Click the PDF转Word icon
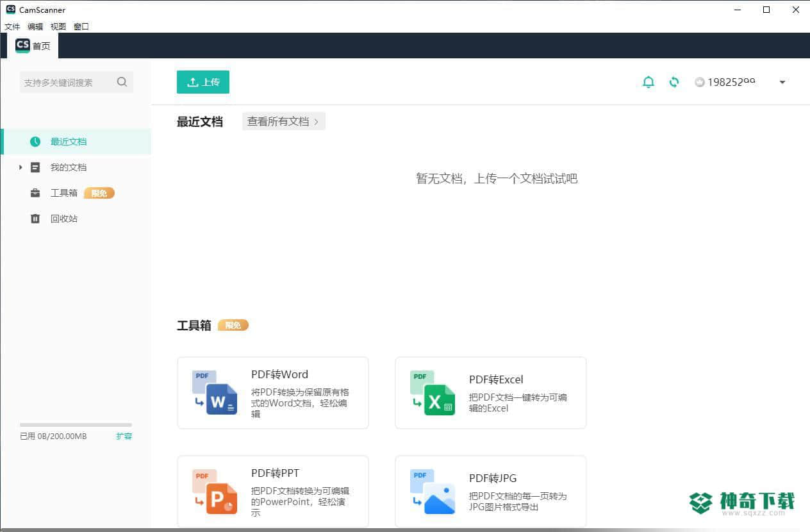Viewport: 810px width, 532px height. point(215,392)
